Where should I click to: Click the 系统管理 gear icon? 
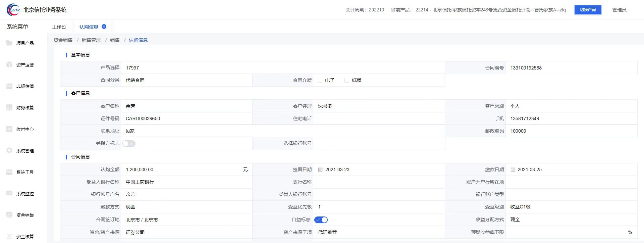pos(9,150)
